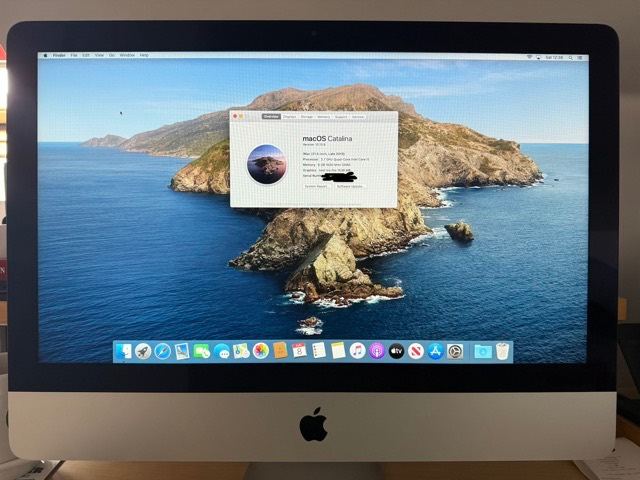640x480 pixels.
Task: Open Podcasts purple icon in Dock
Action: coord(377,351)
